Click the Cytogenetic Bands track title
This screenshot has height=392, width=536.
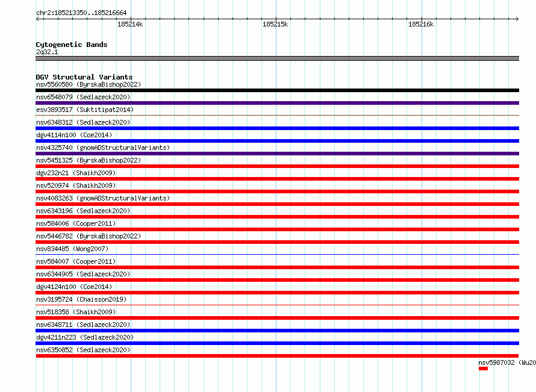tap(72, 45)
